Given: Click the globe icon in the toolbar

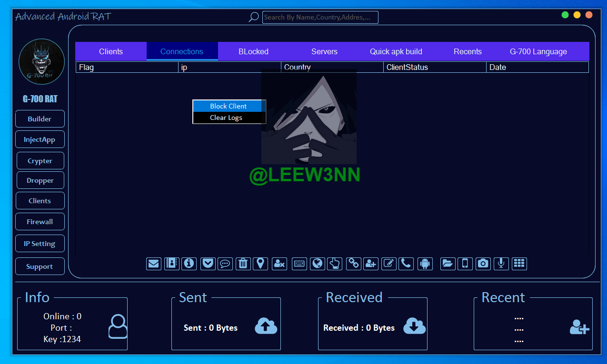Looking at the screenshot, I should pos(317,264).
